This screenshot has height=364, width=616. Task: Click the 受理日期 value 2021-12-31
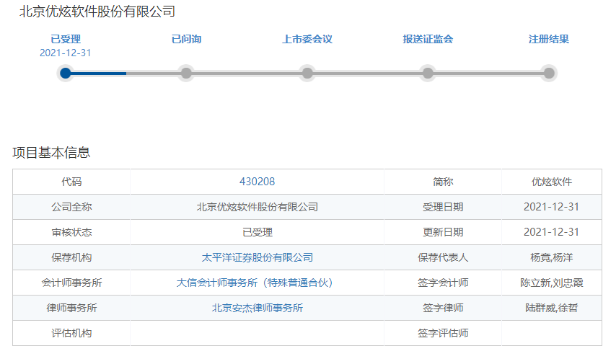coord(552,207)
